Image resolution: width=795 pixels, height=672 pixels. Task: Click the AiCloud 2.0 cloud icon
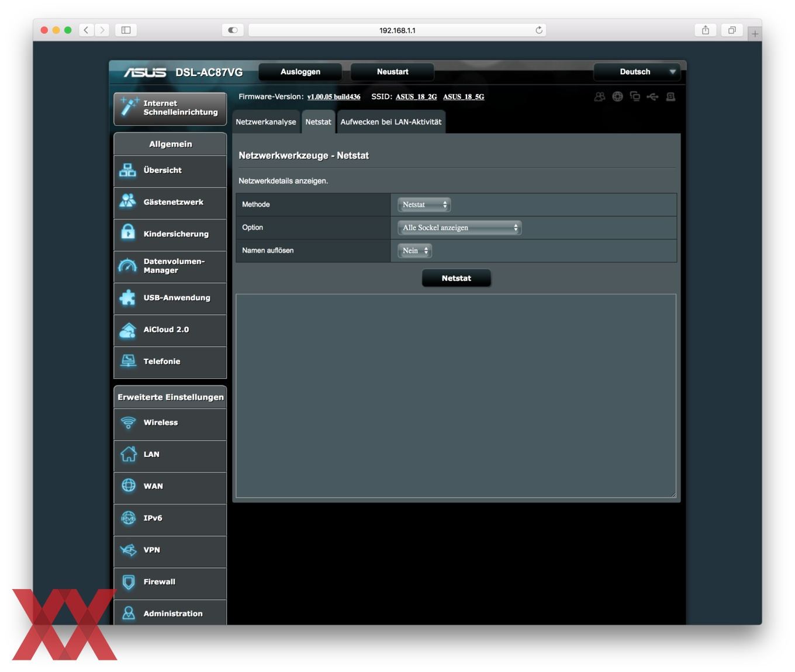pos(127,330)
